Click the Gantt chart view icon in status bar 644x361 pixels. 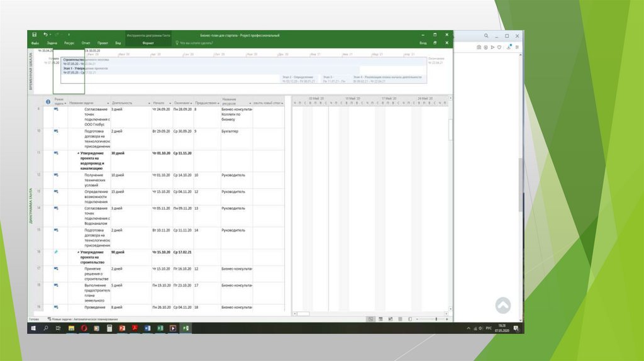click(x=371, y=319)
